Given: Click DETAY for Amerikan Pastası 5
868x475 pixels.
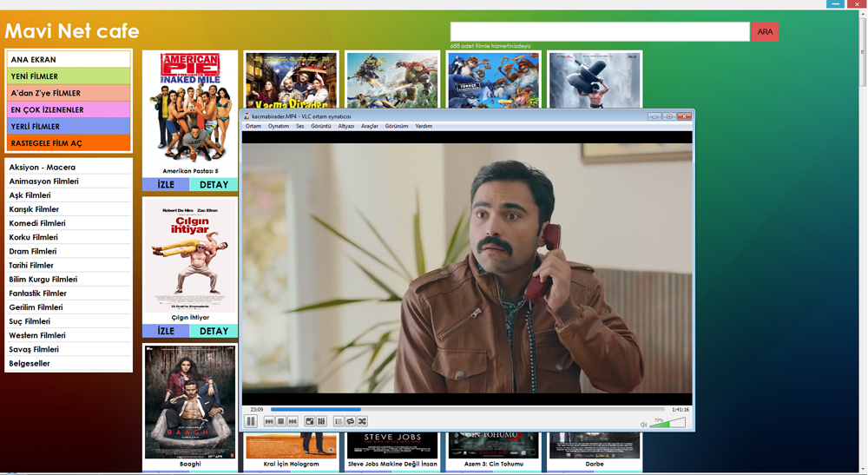Looking at the screenshot, I should click(214, 185).
